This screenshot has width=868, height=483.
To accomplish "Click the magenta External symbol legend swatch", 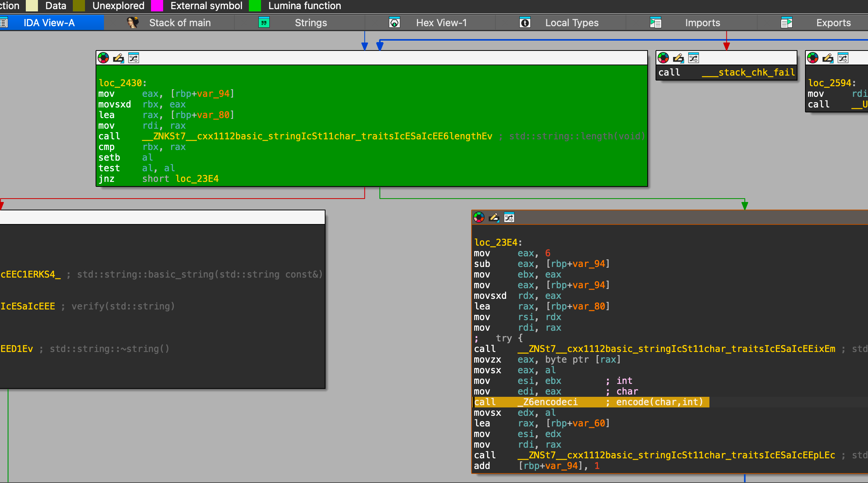I will [x=157, y=6].
